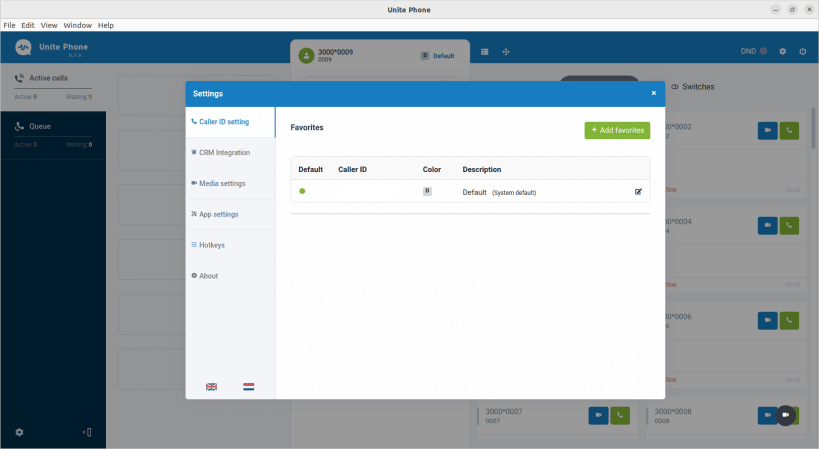The height and width of the screenshot is (449, 819).
Task: Click the D color badge in Default row
Action: [x=427, y=191]
